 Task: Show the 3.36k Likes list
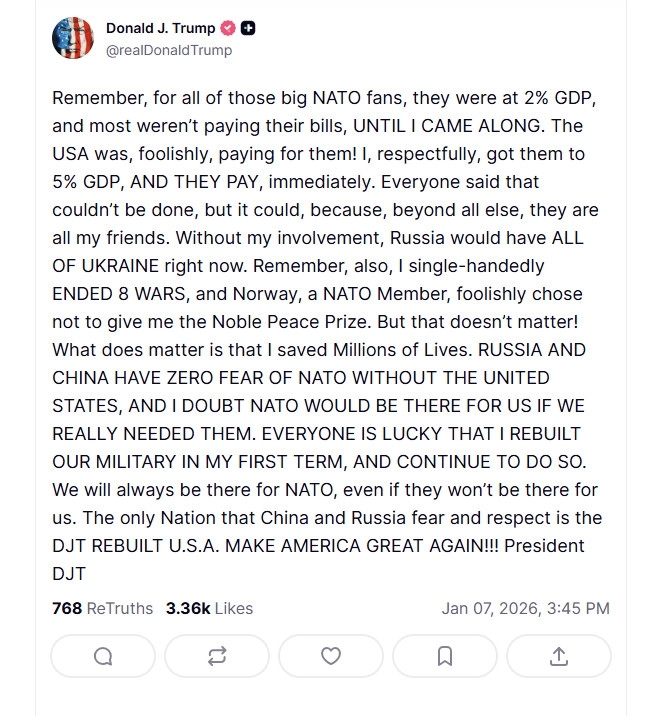pyautogui.click(x=209, y=608)
